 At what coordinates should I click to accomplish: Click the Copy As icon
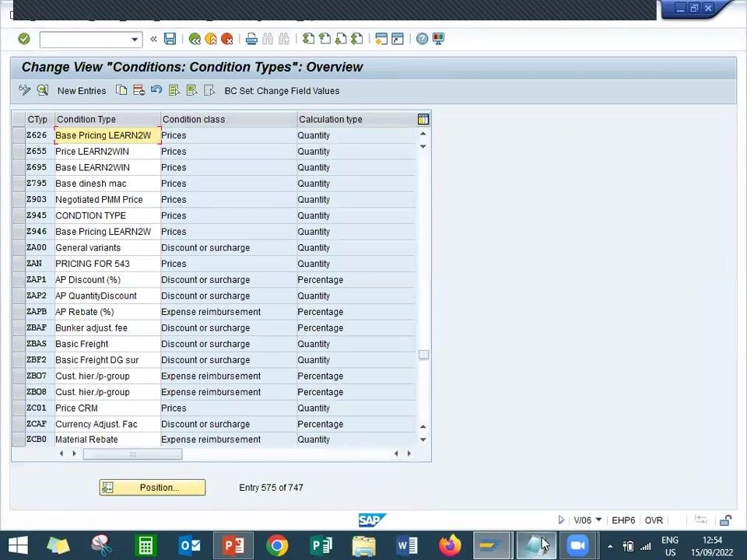click(121, 90)
